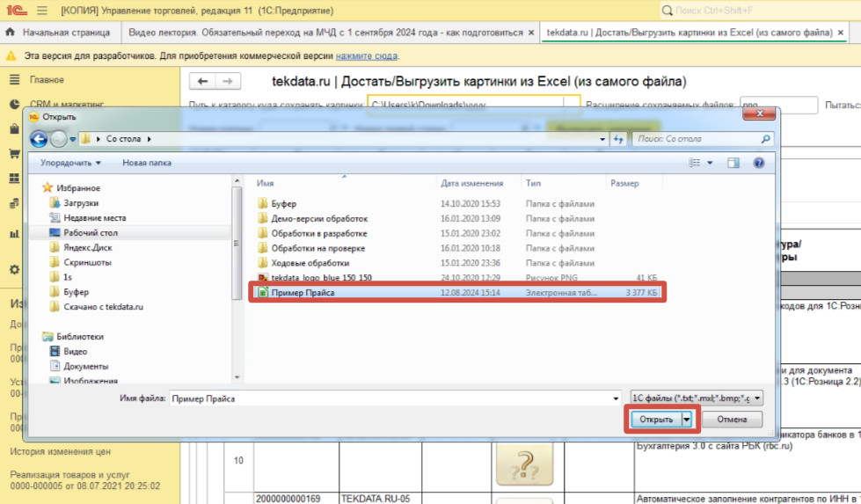861x504 pixels.
Task: Select Рабочий стол in navigation tree
Action: point(91,232)
